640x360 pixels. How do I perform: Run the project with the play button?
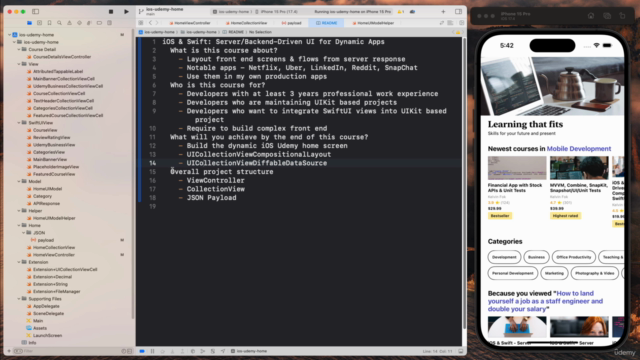(126, 12)
